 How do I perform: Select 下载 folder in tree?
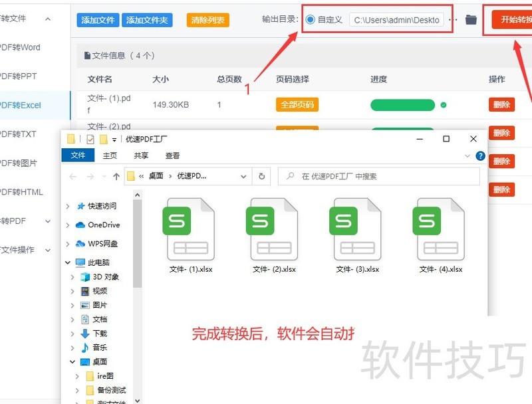[x=100, y=334]
